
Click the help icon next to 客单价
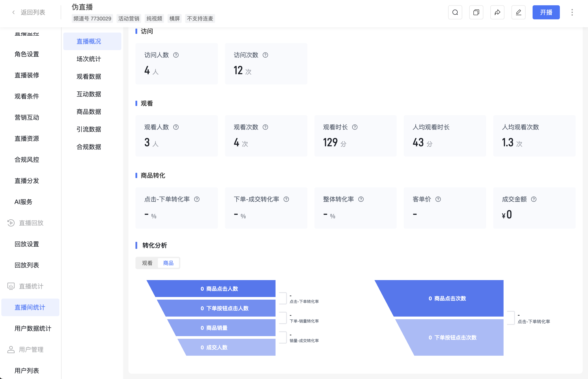(x=438, y=199)
